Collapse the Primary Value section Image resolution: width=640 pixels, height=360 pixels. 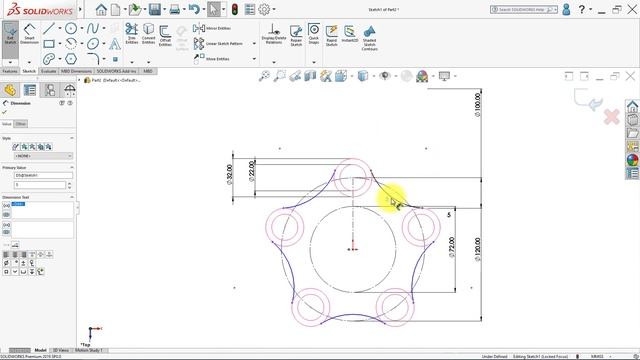(x=71, y=167)
